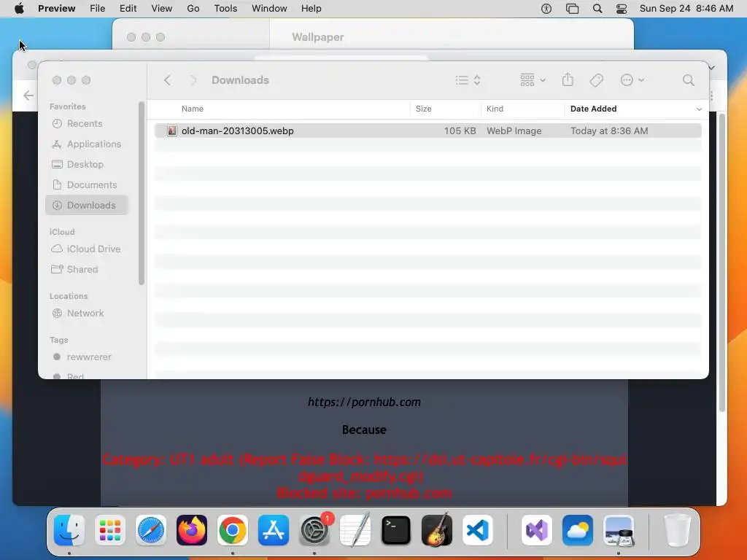Bring the Wallpaper window to front
Image resolution: width=747 pixels, height=560 pixels.
318,37
